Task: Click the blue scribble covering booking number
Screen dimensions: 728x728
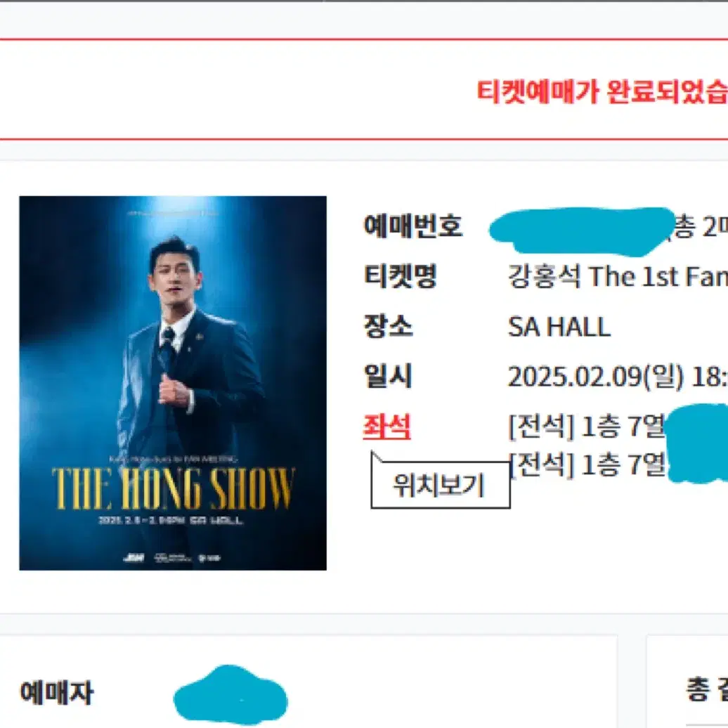Action: 583,231
